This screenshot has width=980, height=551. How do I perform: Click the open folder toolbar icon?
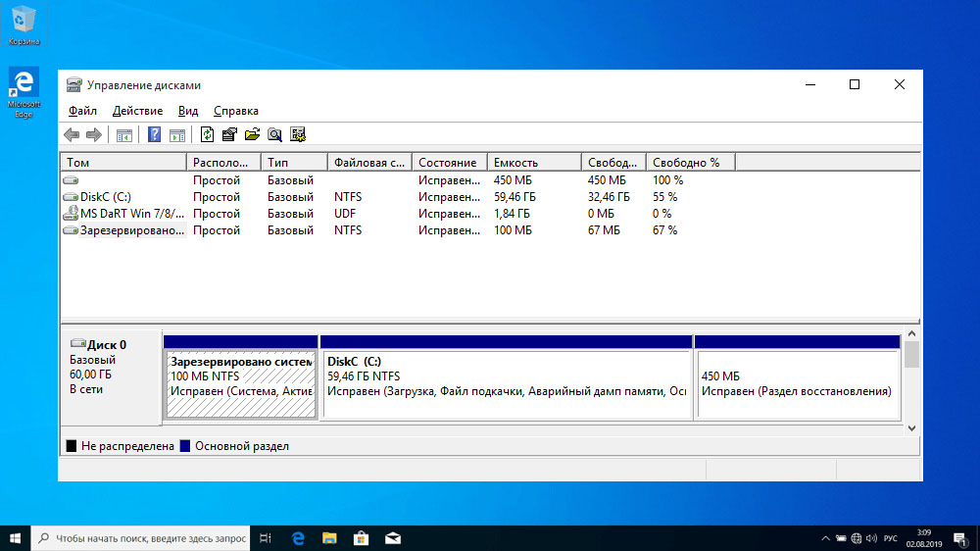(252, 135)
